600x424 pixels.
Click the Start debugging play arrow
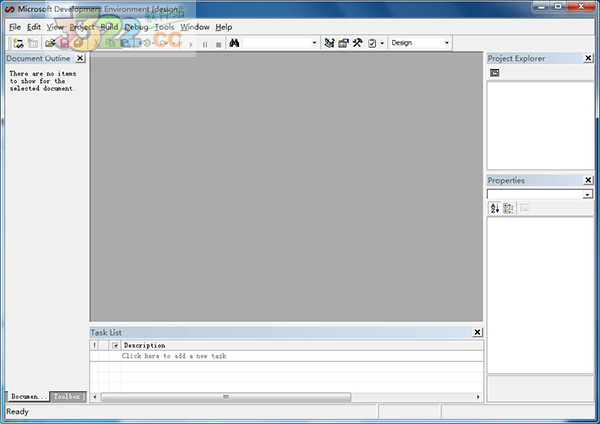point(191,44)
